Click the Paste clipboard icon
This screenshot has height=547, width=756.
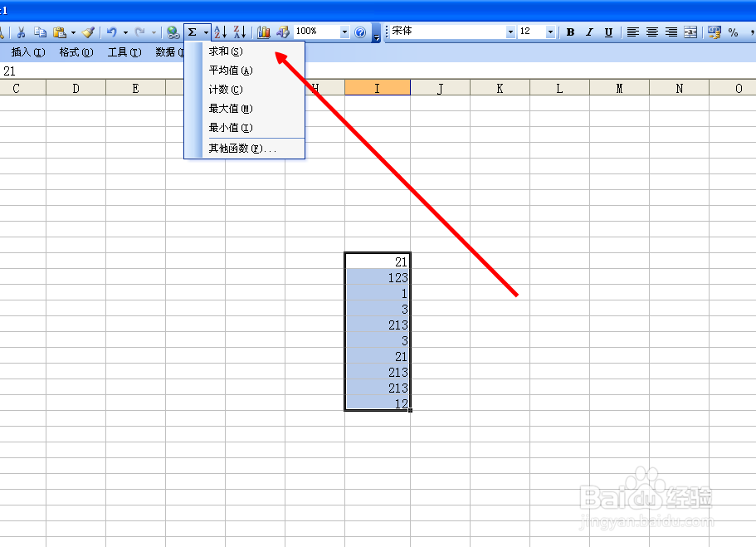tap(59, 32)
